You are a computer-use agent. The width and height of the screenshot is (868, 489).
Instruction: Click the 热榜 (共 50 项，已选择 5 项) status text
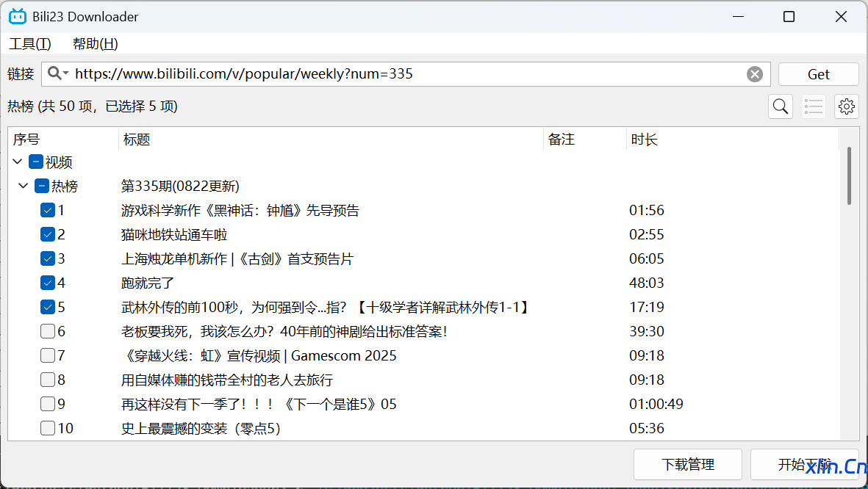pos(93,106)
